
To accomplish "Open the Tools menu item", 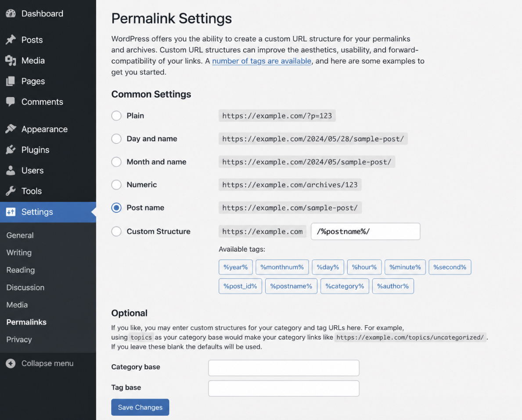I will point(31,191).
